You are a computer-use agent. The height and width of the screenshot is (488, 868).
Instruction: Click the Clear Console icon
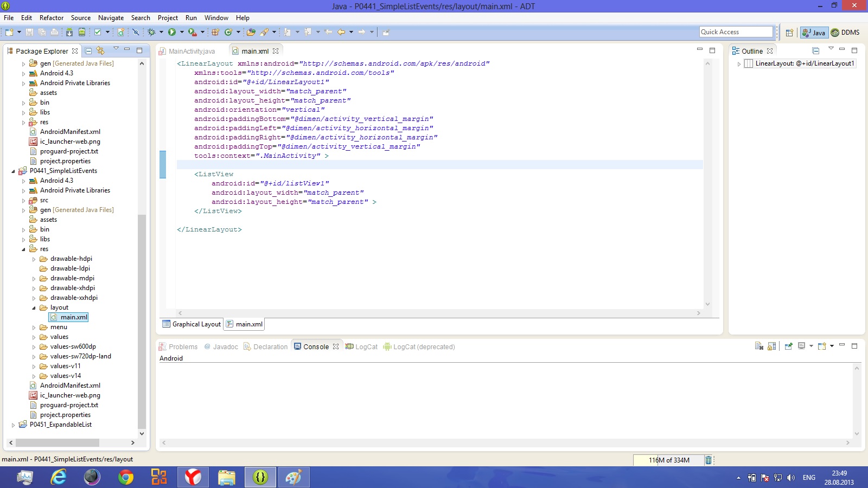pyautogui.click(x=759, y=346)
